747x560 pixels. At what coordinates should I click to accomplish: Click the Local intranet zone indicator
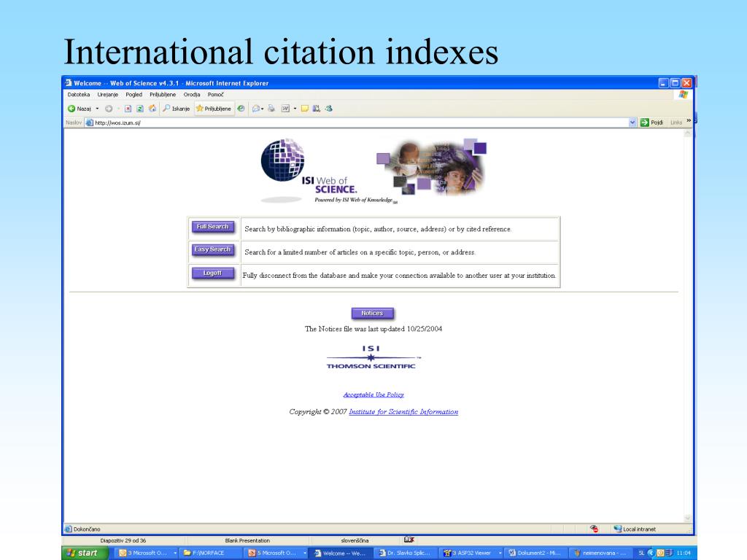(635, 529)
